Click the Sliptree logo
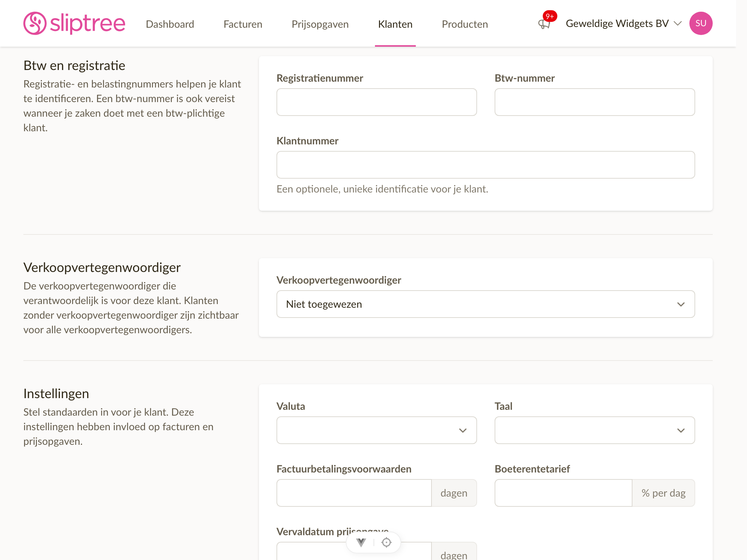The height and width of the screenshot is (560, 747). click(74, 23)
